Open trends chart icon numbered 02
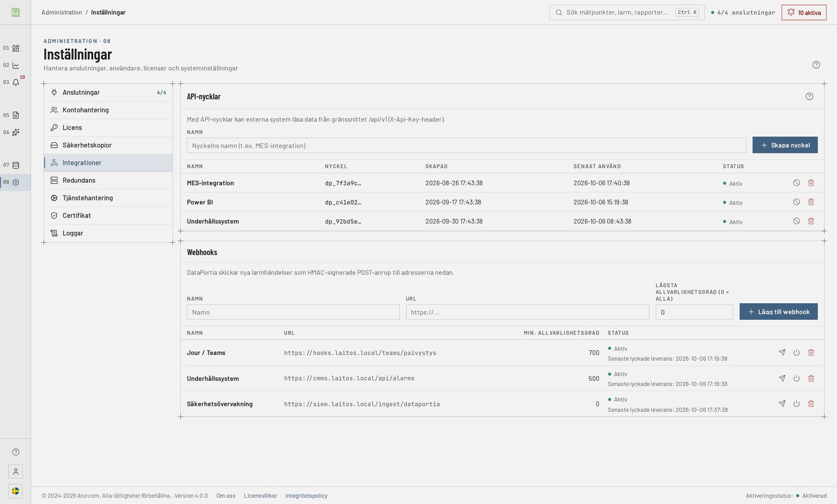 (16, 65)
